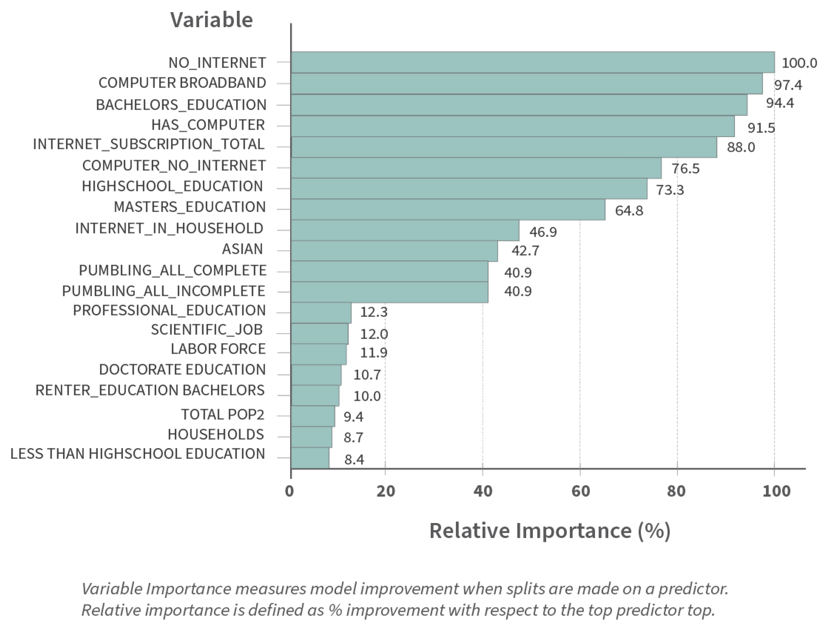Screen dimensions: 840x628
Task: Select the HAS_COMPUTER bar
Action: tap(512, 126)
